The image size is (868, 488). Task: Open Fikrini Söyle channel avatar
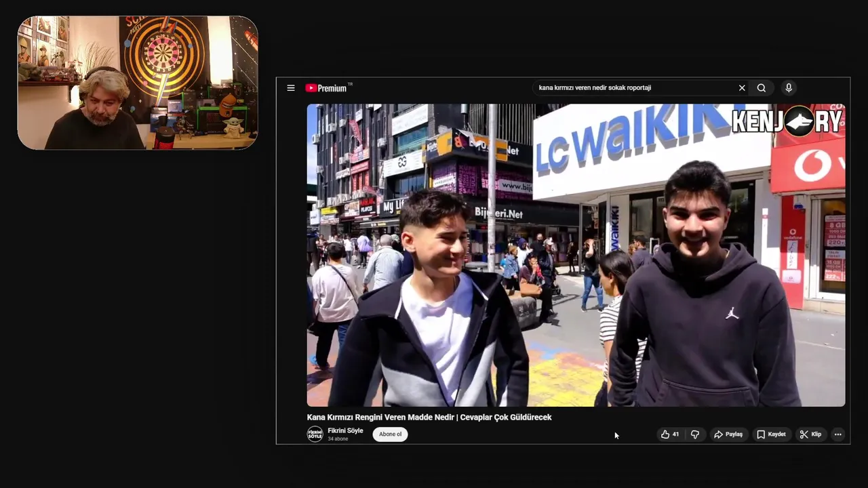(x=315, y=434)
